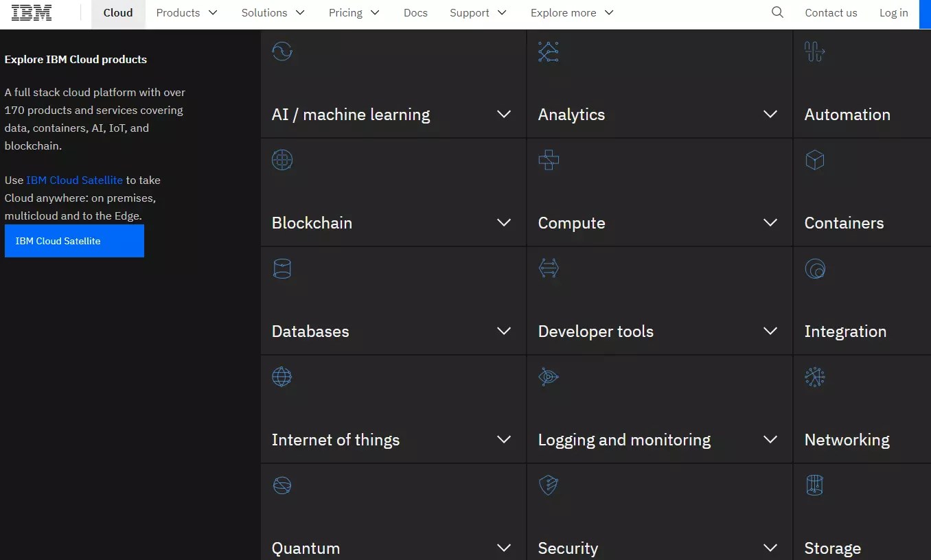The height and width of the screenshot is (560, 931).
Task: Click the Automation category icon
Action: pyautogui.click(x=815, y=51)
